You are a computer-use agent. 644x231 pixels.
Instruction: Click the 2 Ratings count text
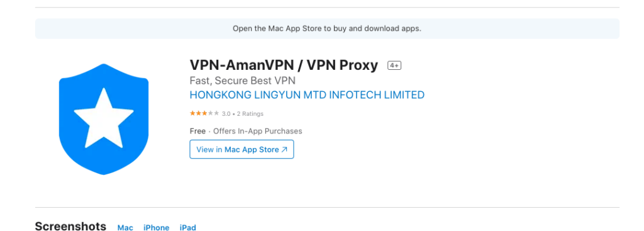(x=250, y=114)
